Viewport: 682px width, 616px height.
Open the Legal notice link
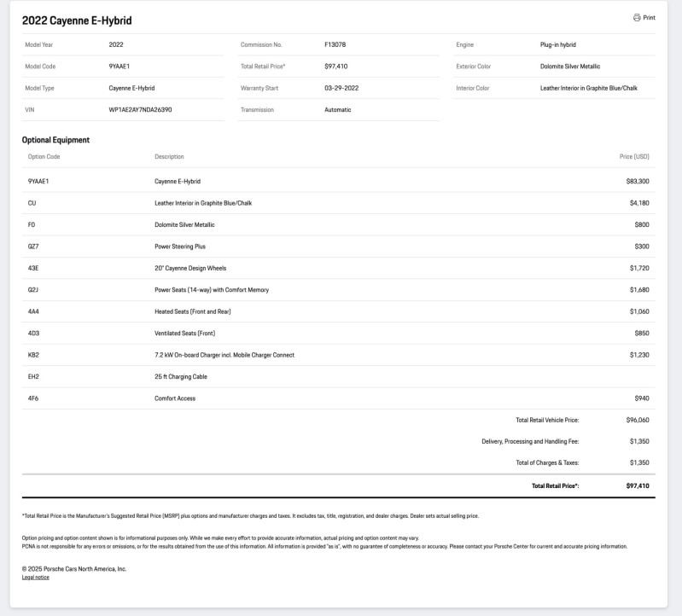coord(36,578)
